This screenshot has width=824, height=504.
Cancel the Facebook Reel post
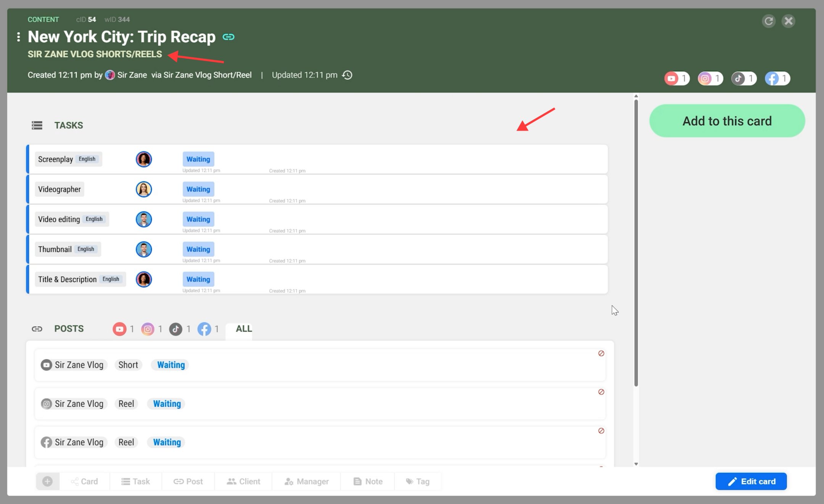[601, 431]
